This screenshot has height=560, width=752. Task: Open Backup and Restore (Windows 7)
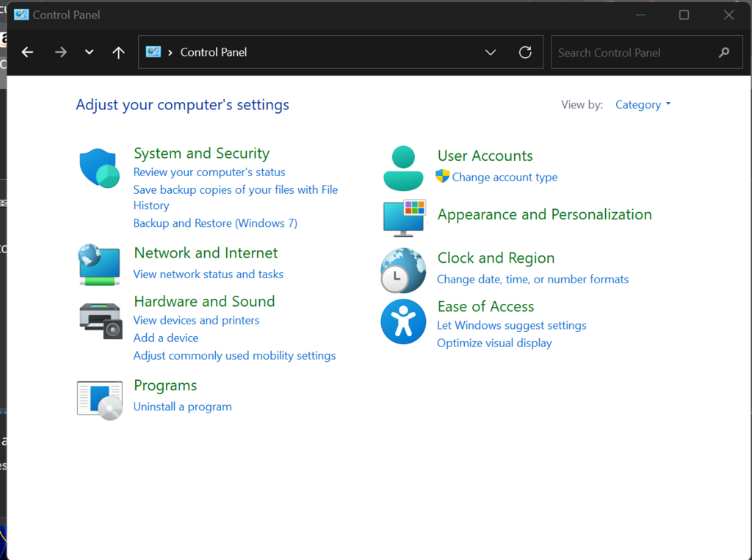[x=215, y=223]
